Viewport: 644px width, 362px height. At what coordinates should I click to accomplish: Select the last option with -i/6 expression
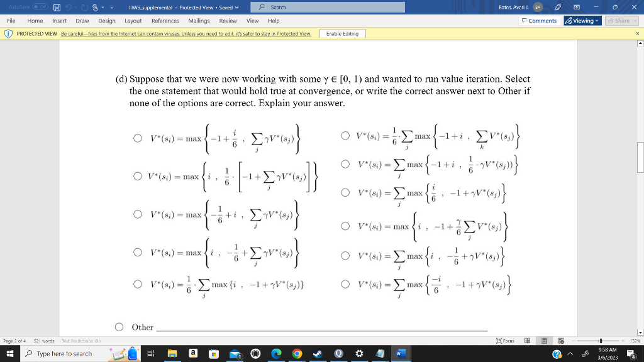[x=345, y=284]
